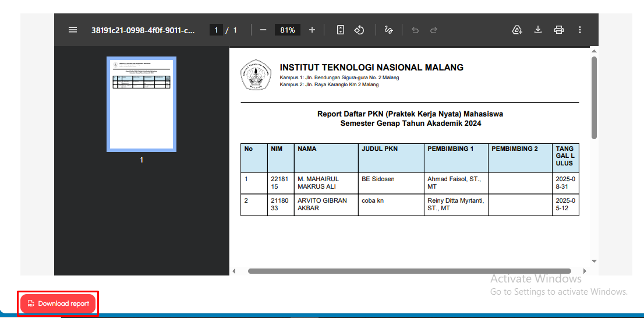
Task: Click the scroll left arrow
Action: [234, 271]
